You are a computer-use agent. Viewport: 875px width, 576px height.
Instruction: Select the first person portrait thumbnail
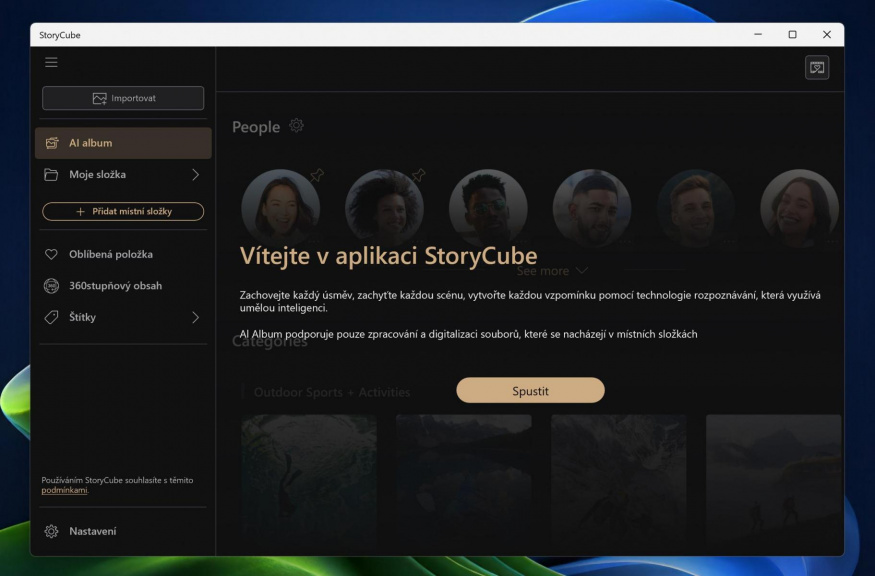(281, 208)
